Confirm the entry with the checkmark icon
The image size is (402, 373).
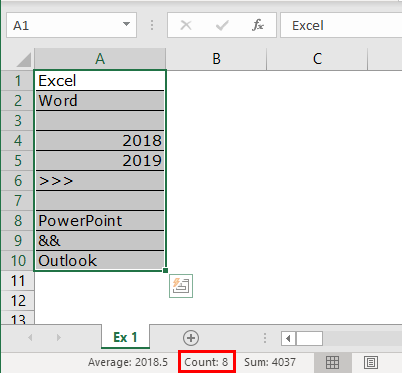click(x=222, y=25)
